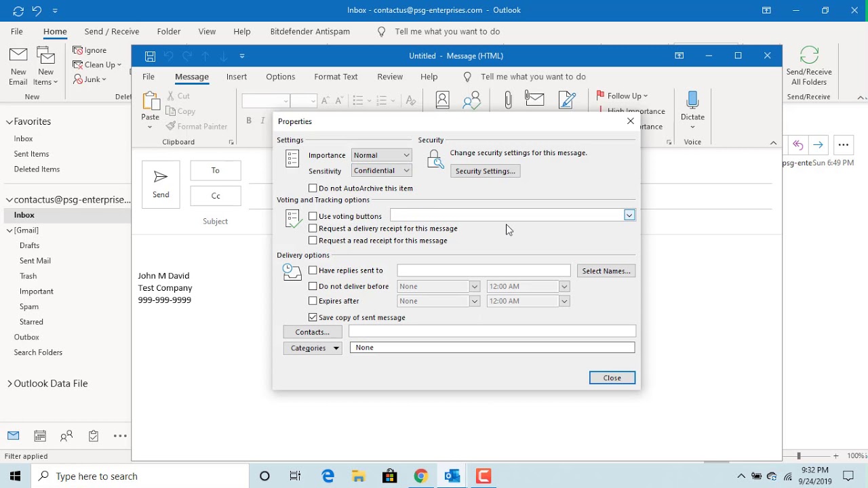Enable Expires after checkbox

[313, 301]
